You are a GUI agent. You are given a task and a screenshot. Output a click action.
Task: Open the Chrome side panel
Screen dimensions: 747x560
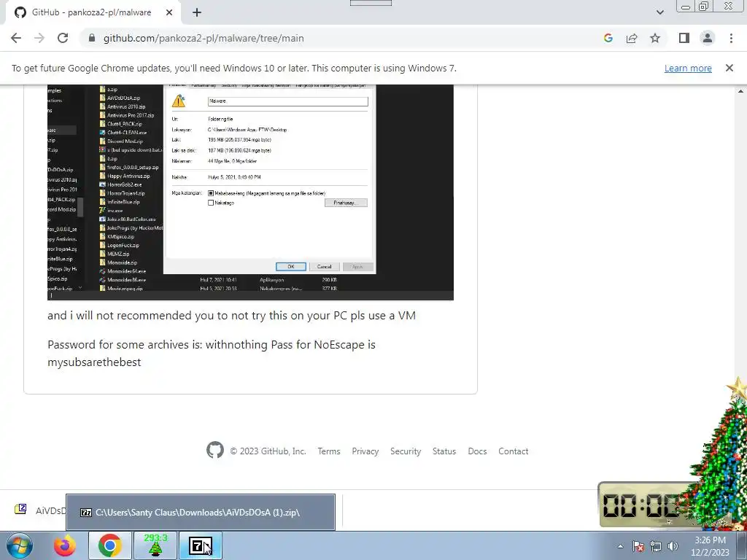(x=684, y=38)
